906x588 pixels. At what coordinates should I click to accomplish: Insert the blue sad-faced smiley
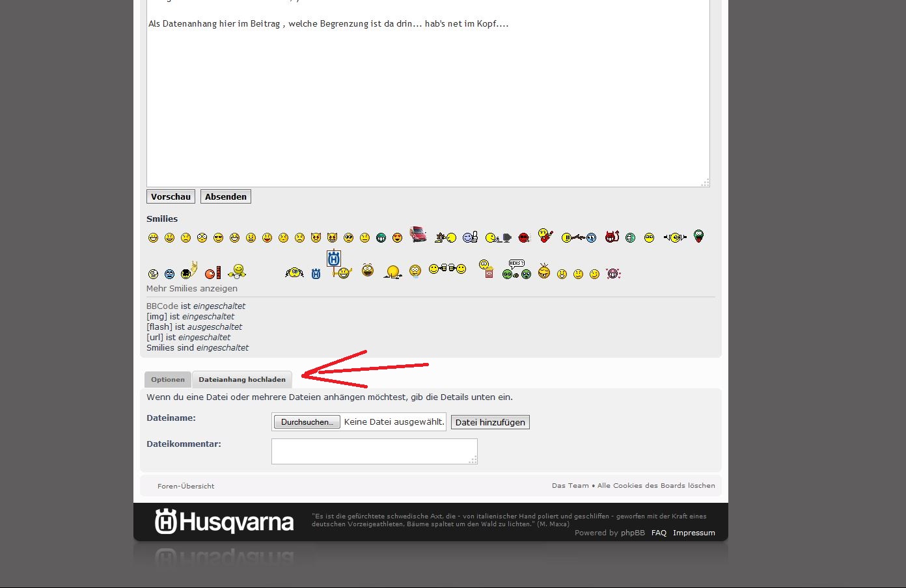(x=169, y=274)
